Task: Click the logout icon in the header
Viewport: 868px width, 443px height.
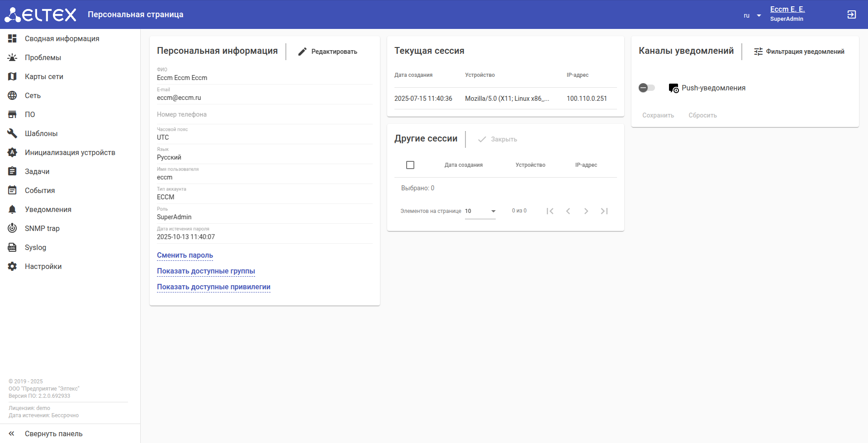Action: pyautogui.click(x=851, y=14)
